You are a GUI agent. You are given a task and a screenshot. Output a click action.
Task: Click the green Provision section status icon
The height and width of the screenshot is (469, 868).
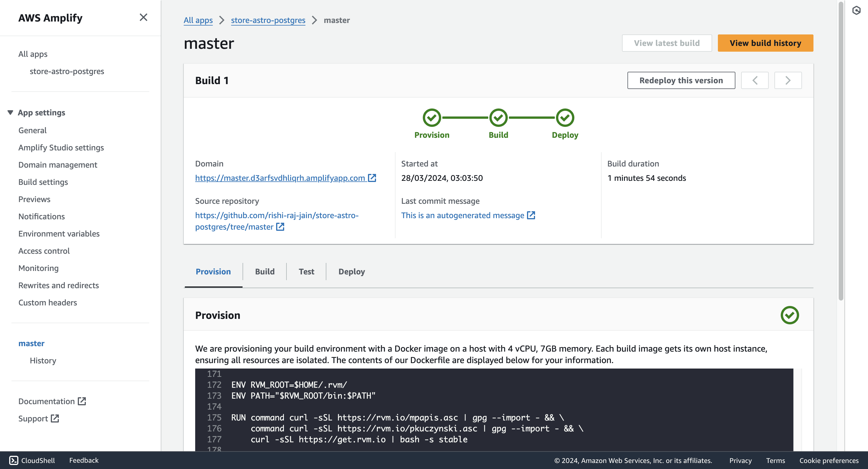(789, 315)
